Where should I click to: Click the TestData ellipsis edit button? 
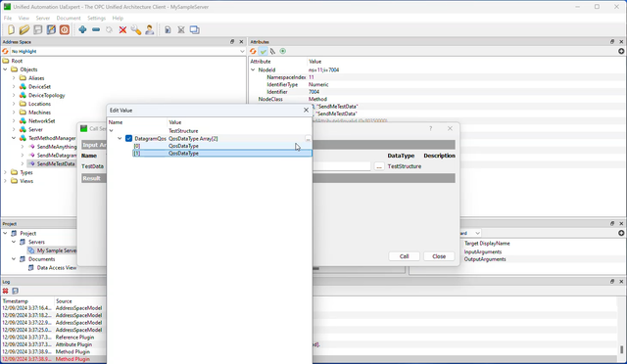click(x=379, y=166)
